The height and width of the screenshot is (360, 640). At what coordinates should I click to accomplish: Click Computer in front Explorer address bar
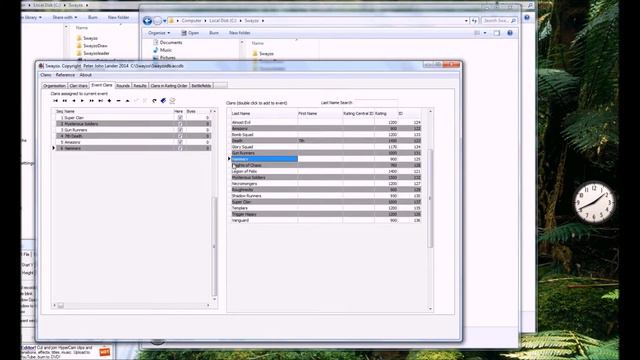tap(191, 20)
